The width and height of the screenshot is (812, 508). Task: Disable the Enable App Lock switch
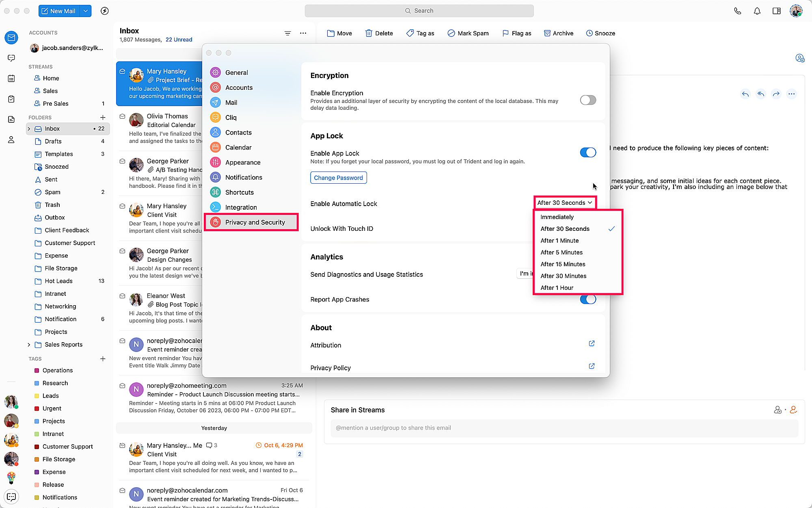point(587,152)
